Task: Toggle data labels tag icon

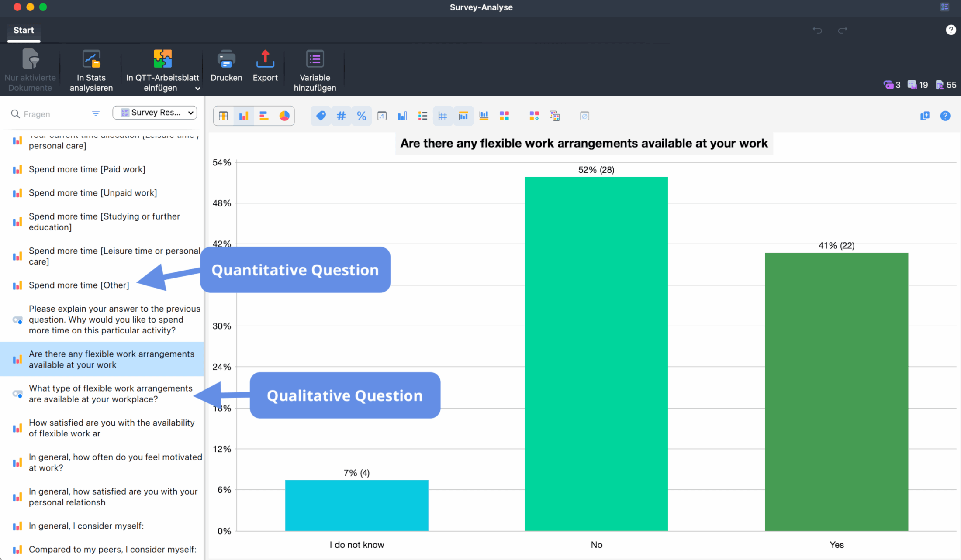Action: click(321, 116)
